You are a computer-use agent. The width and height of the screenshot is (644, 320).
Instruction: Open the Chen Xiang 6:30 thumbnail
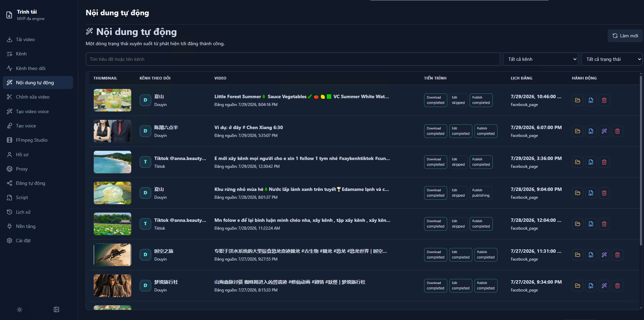coord(112,131)
